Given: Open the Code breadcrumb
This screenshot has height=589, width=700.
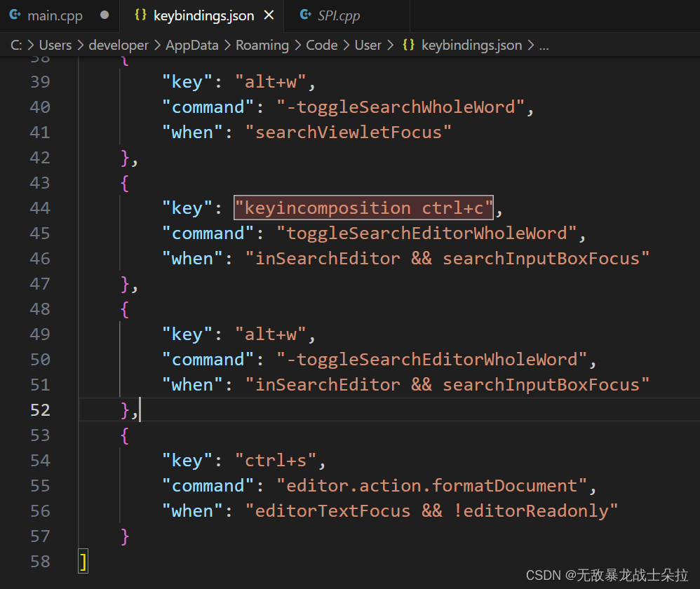Looking at the screenshot, I should coord(321,45).
